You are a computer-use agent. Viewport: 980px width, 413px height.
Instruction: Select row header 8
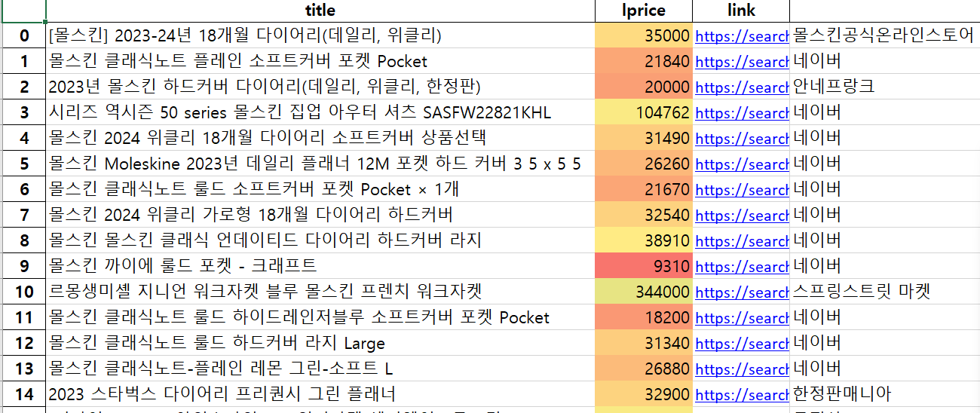pos(23,240)
